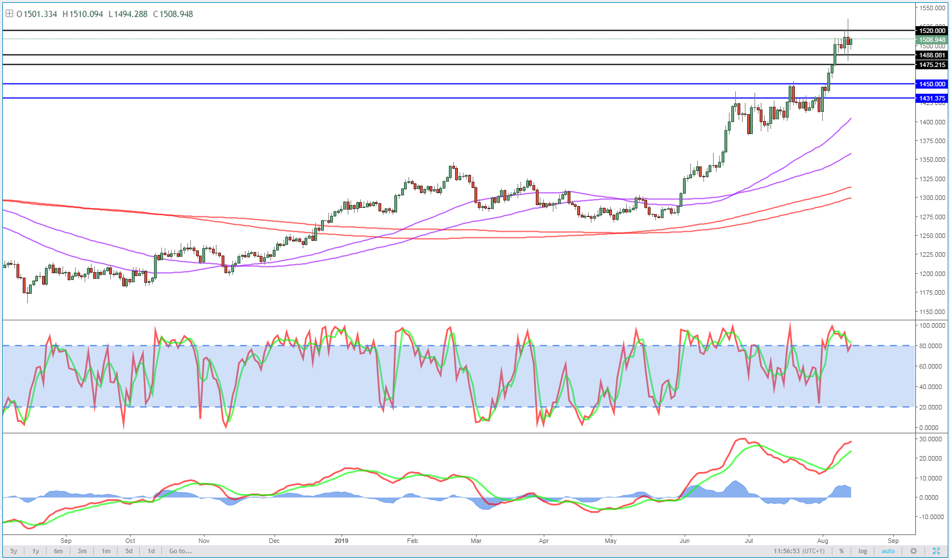Viewport: 950px width, 560px height.
Task: Select the 1431.375 blue line price label
Action: [932, 98]
